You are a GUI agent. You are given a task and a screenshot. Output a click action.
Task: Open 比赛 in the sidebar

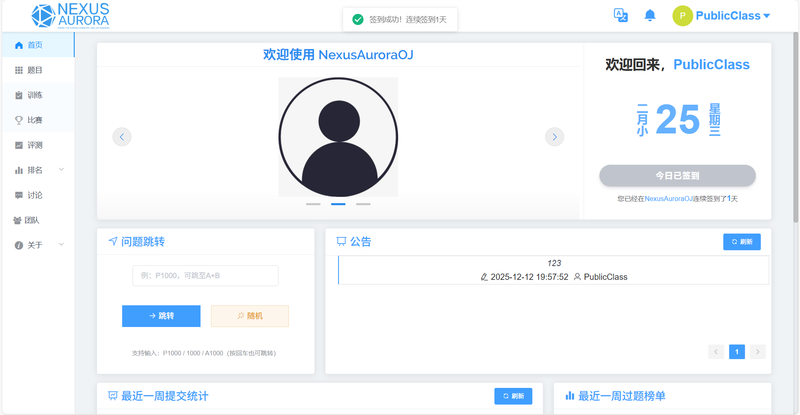(38, 120)
